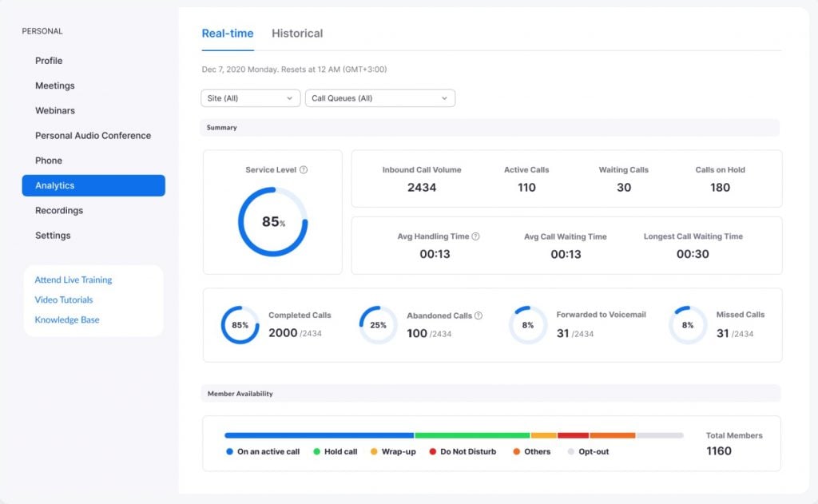The height and width of the screenshot is (504, 818).
Task: Click the Abandoned Calls percentage ring
Action: (x=376, y=325)
